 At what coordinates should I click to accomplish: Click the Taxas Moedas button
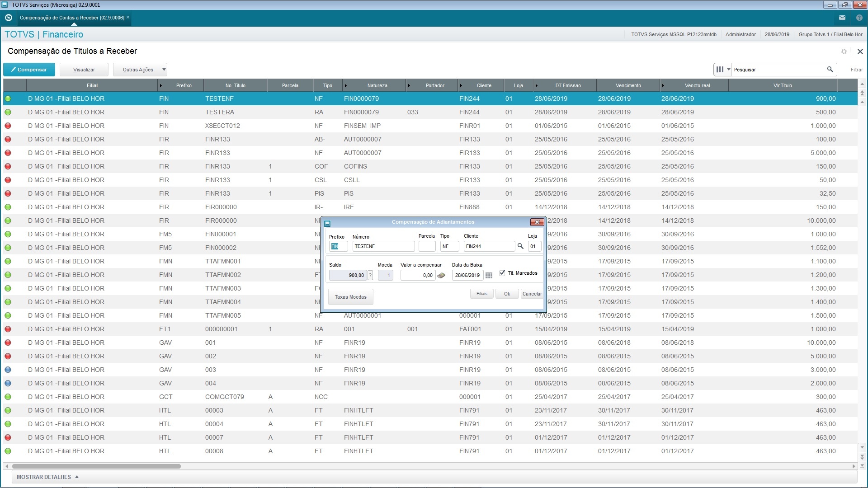pos(350,297)
